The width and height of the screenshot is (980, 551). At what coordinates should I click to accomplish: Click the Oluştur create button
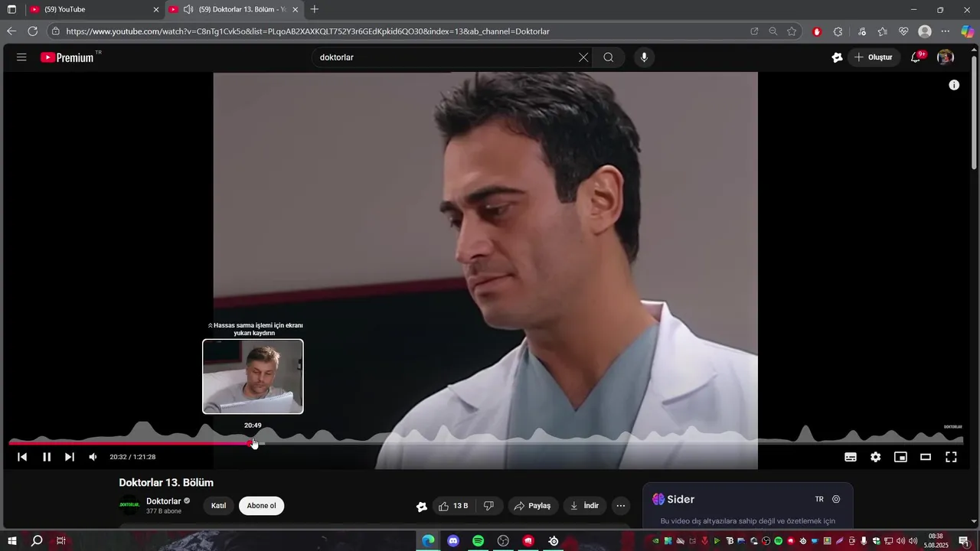tap(874, 57)
